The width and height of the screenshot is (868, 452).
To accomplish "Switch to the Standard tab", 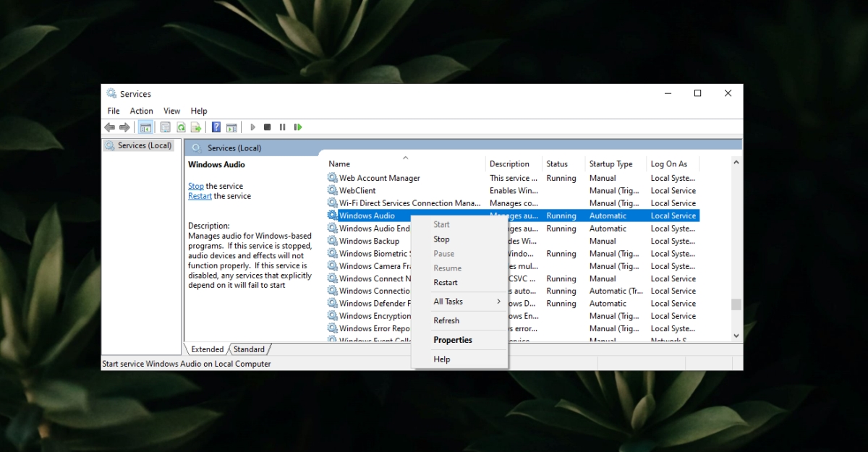I will click(x=249, y=349).
